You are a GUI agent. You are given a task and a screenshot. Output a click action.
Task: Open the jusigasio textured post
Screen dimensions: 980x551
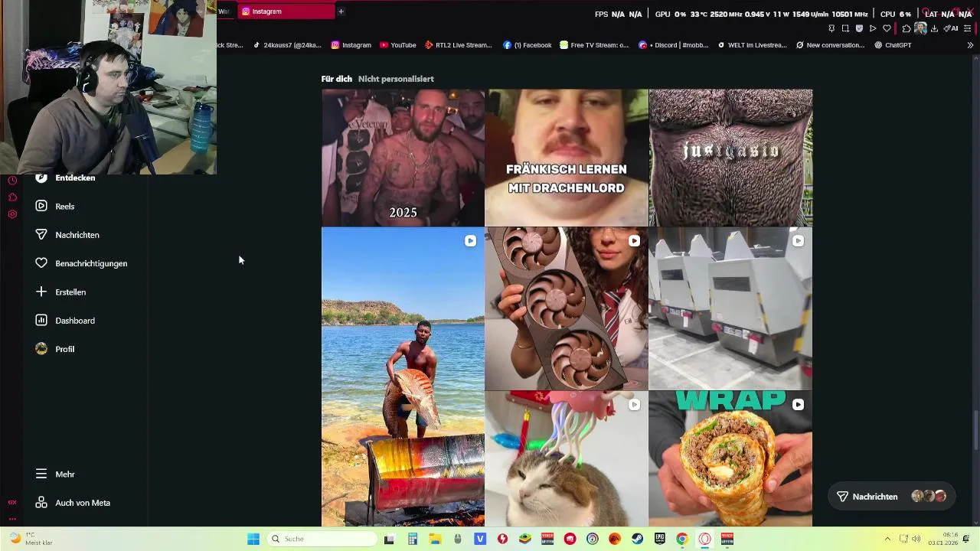click(730, 158)
